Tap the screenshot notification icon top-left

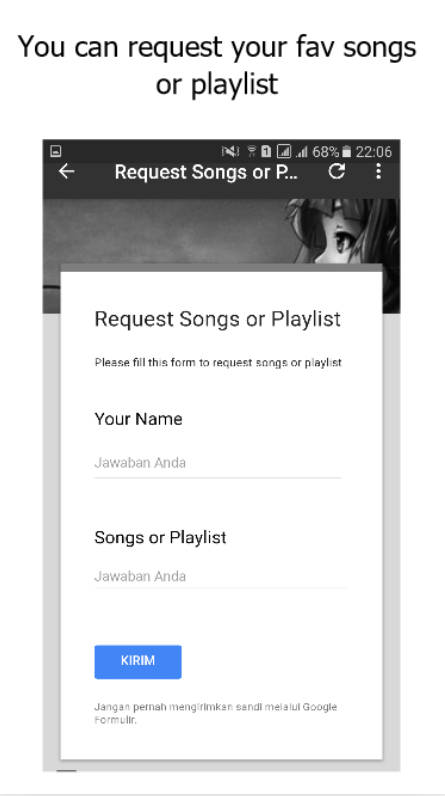[x=56, y=151]
